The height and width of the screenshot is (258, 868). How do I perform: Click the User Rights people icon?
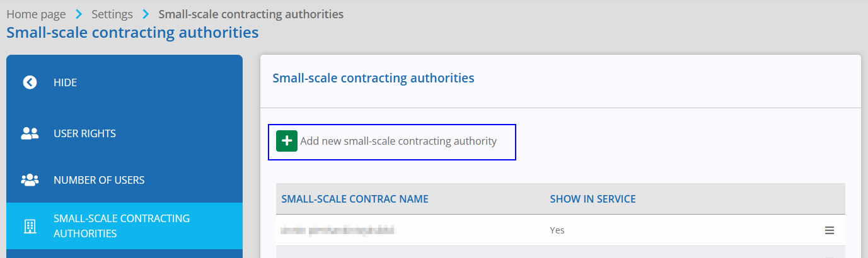(30, 133)
